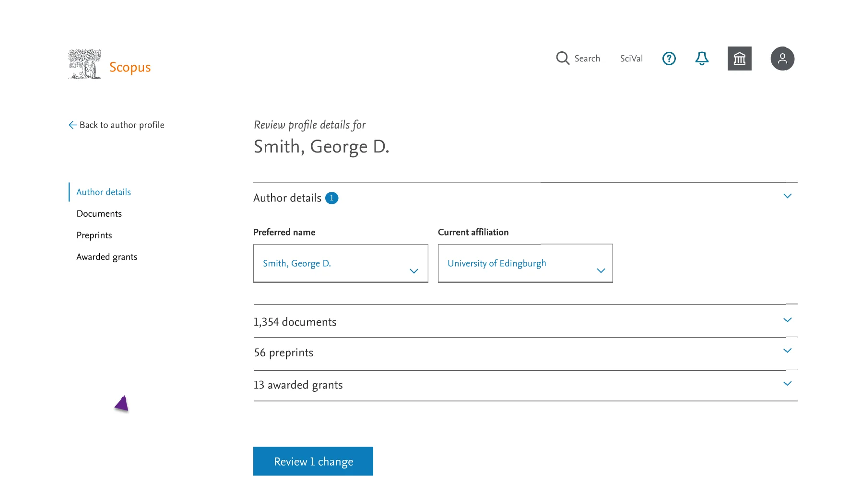Viewport: 850px width, 504px height.
Task: Click the Review 1 change button
Action: pyautogui.click(x=313, y=461)
